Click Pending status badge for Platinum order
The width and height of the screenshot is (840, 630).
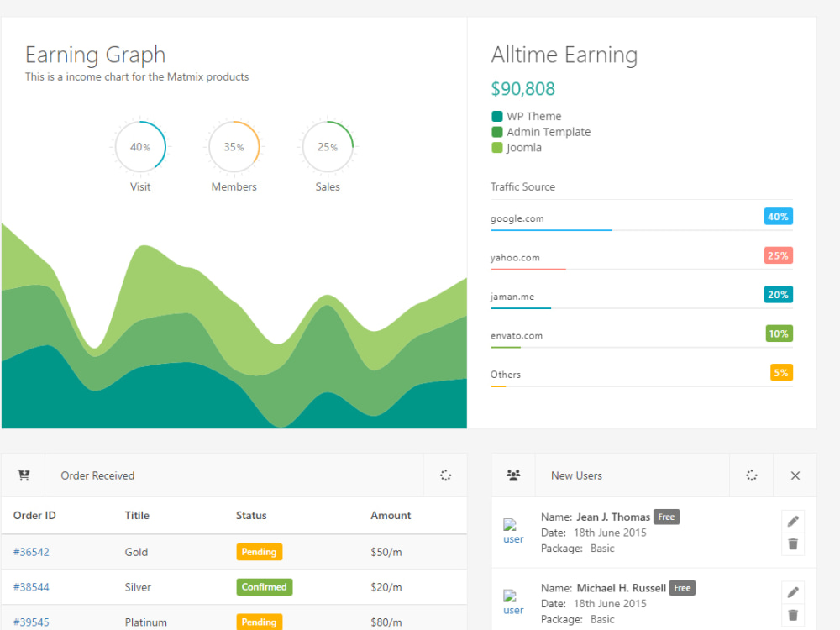[x=260, y=622]
